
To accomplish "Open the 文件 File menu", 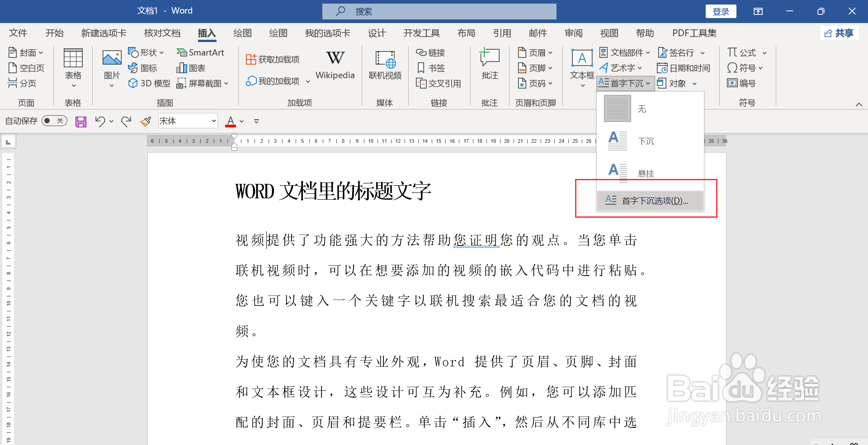I will tap(18, 33).
